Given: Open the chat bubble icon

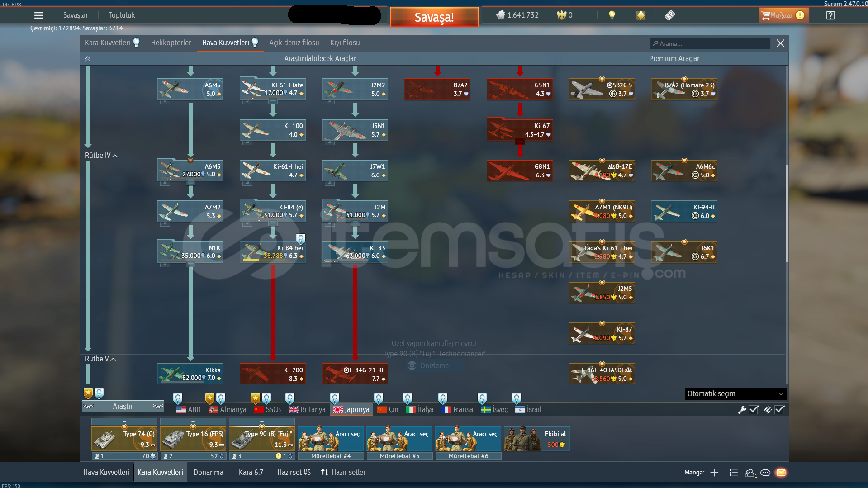Looking at the screenshot, I should (x=765, y=473).
